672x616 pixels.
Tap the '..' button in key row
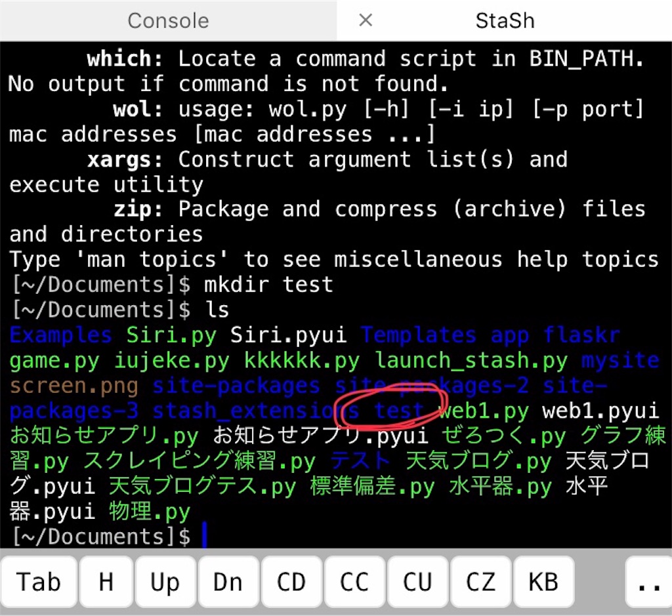click(648, 582)
